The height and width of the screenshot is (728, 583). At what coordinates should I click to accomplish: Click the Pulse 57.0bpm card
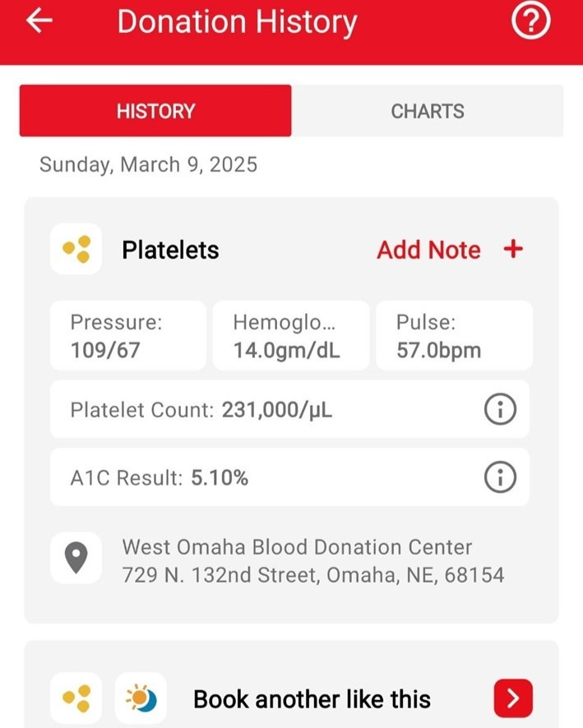tap(453, 335)
